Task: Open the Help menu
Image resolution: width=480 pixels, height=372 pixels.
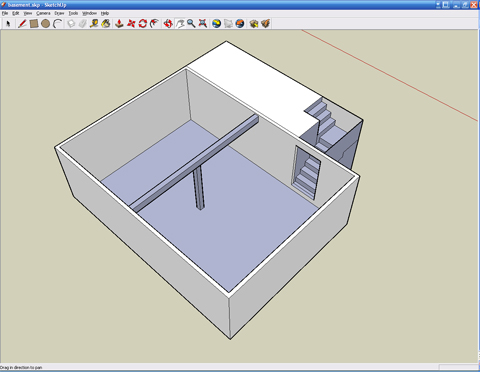Action: (x=105, y=13)
